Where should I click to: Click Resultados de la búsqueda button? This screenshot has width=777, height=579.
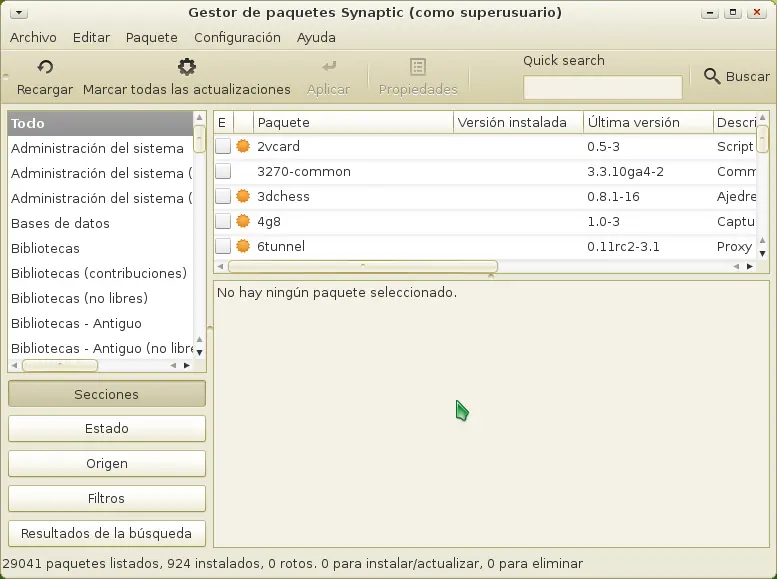107,533
